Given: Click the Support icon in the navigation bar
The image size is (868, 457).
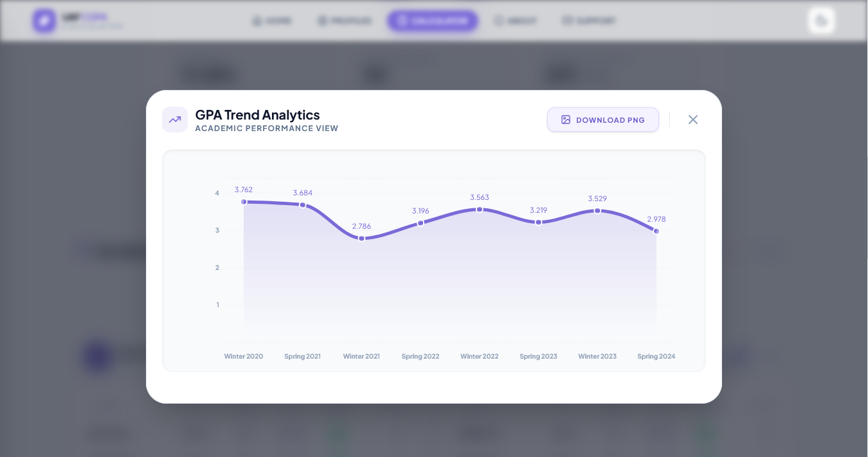Looking at the screenshot, I should click(x=567, y=21).
